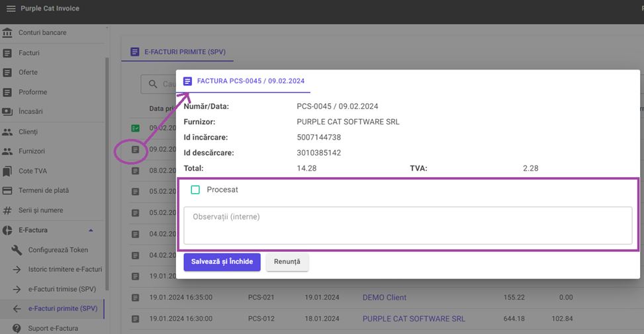Screen dimensions: 644x334
Task: Click the E-FACTURI PRIMITE (SPV) tab icon
Action: [135, 52]
